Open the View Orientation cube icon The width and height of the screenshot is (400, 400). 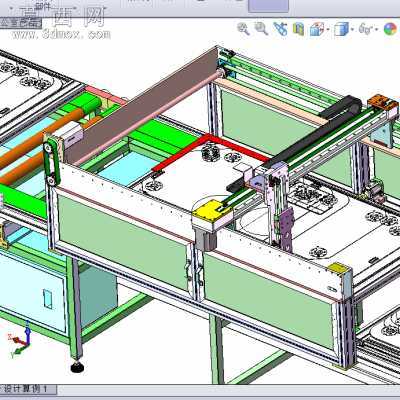click(x=317, y=29)
